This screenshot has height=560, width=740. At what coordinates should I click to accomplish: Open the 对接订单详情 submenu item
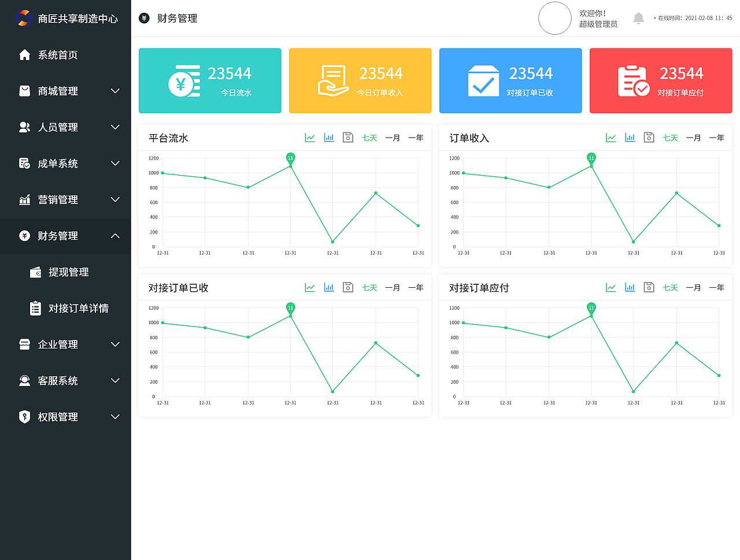coord(65,308)
